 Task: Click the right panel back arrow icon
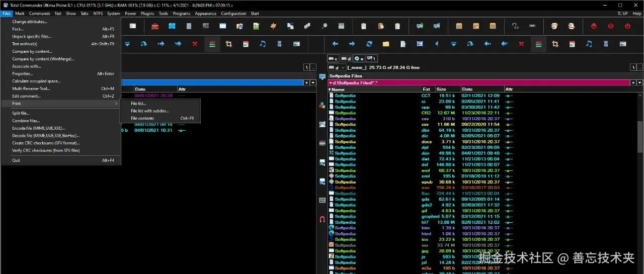335,44
